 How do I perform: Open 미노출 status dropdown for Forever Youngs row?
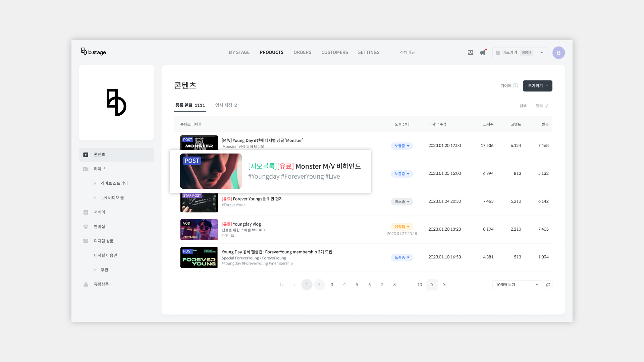402,202
